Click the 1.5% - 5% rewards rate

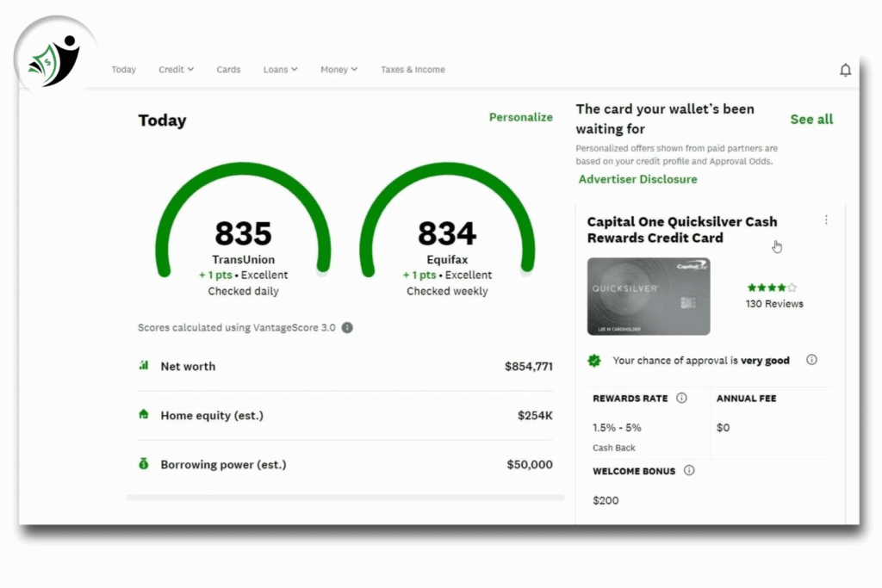click(x=617, y=427)
